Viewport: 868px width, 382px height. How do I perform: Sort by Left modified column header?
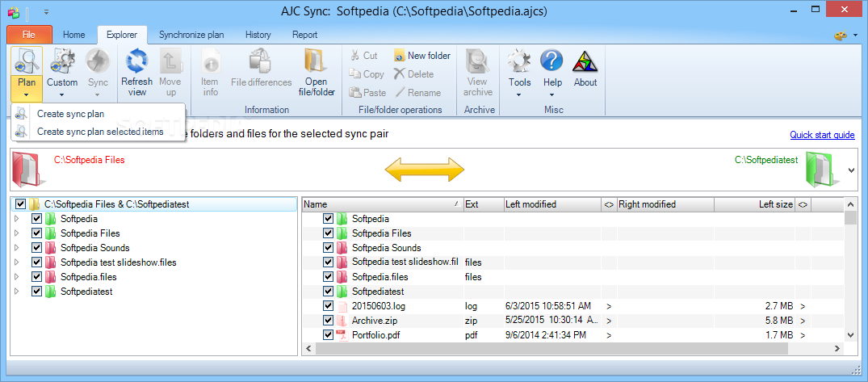[x=552, y=204]
